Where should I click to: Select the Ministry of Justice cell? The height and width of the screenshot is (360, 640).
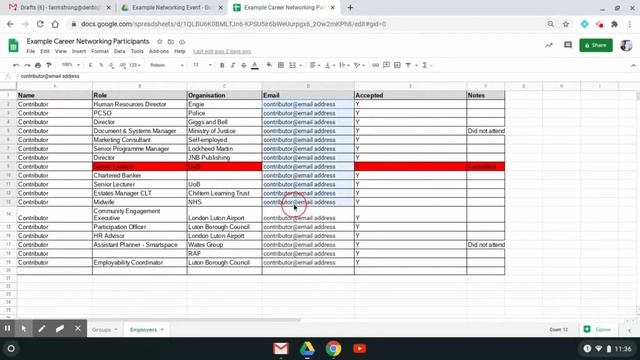coord(224,131)
